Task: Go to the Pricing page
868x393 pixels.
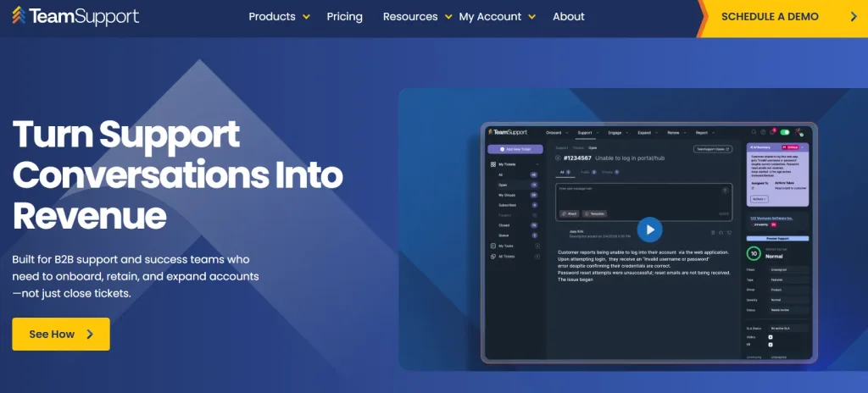Action: point(344,17)
